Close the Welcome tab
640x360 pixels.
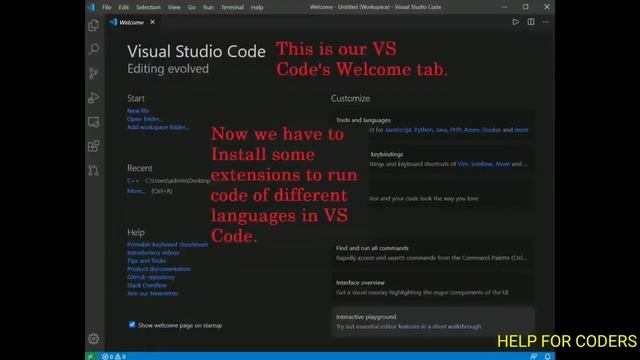point(152,22)
